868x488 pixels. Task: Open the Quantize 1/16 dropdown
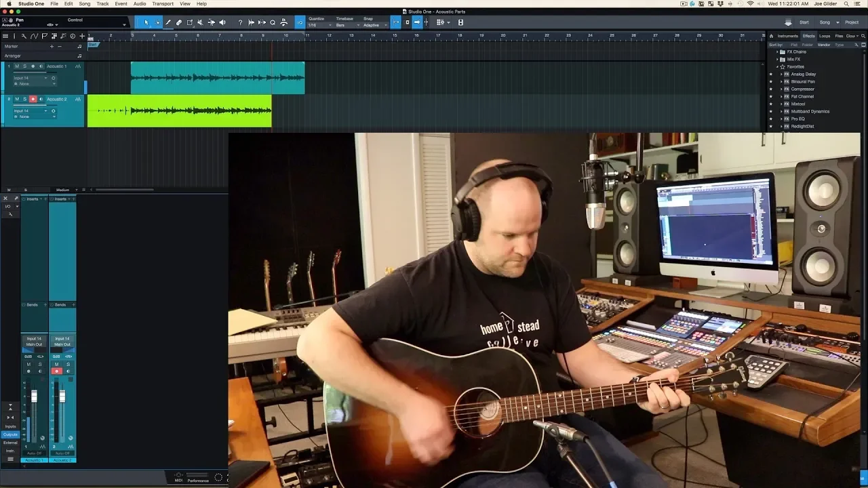pyautogui.click(x=319, y=25)
